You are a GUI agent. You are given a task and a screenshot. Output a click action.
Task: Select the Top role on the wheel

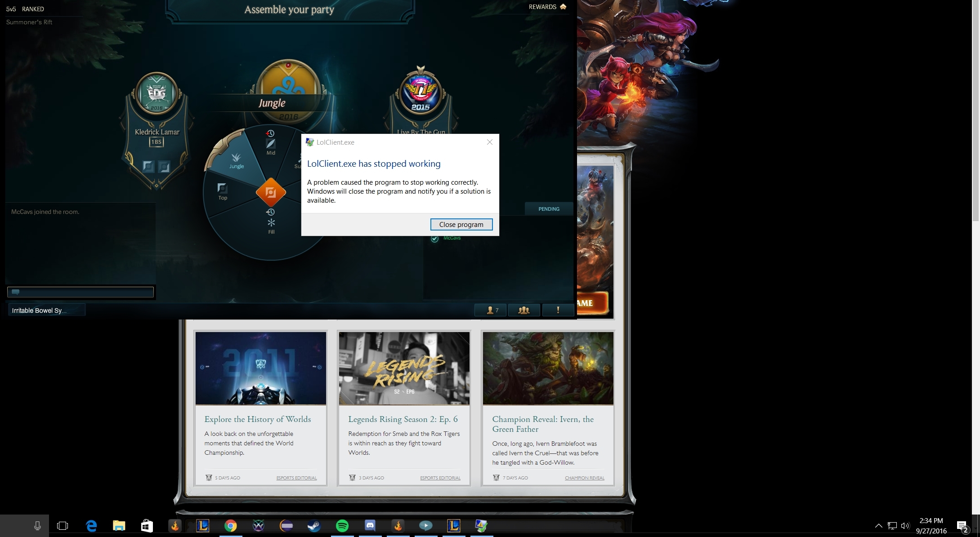(x=223, y=191)
